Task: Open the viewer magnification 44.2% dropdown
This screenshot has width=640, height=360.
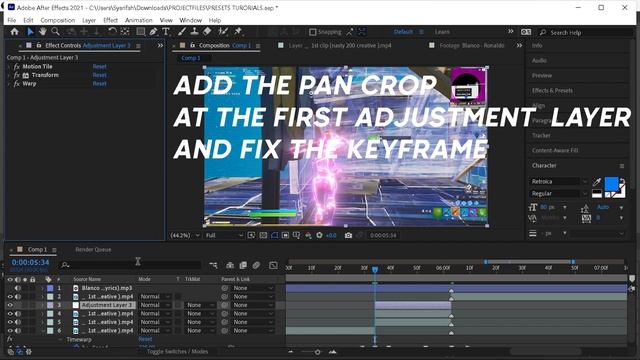Action: point(185,236)
